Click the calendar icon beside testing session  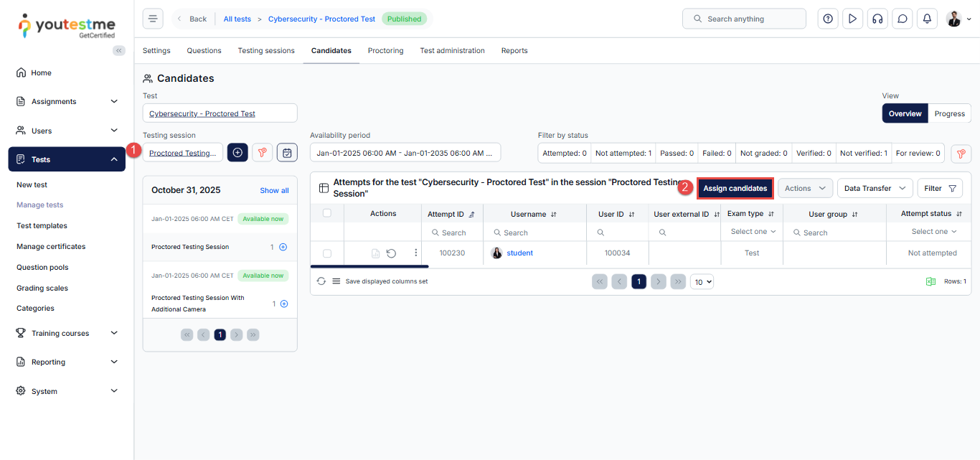(x=287, y=152)
